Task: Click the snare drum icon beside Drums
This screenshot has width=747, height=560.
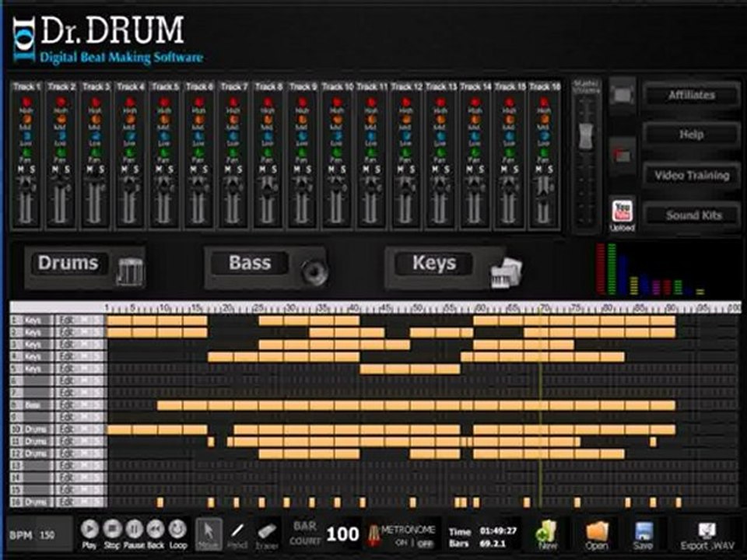Action: [x=130, y=271]
